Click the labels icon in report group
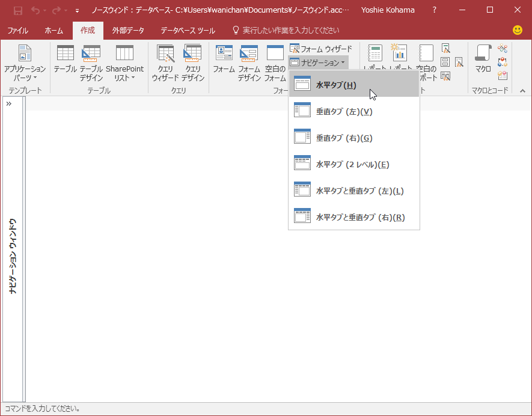 point(445,62)
